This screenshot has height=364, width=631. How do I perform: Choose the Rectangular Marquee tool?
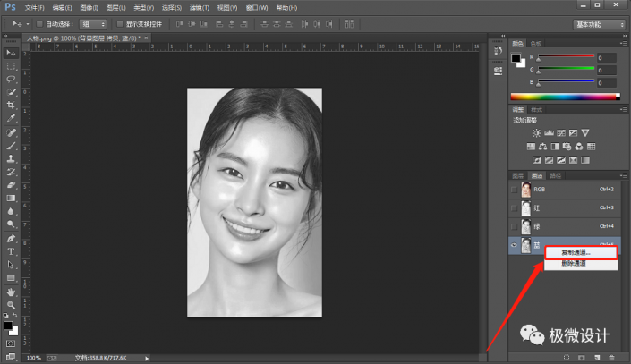pos(12,66)
